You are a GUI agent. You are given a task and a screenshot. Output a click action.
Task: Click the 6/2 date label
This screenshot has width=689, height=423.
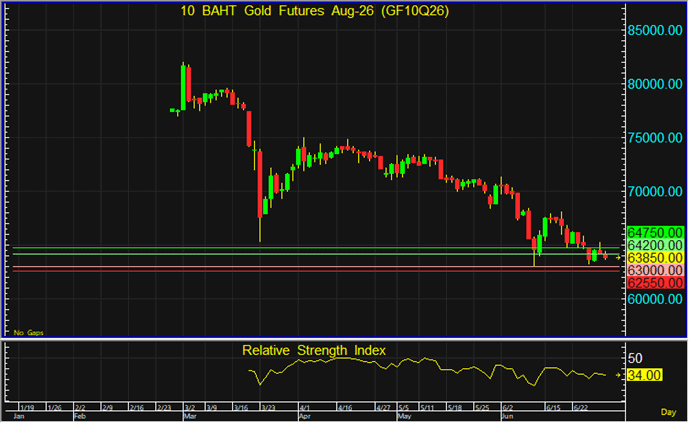[508, 408]
